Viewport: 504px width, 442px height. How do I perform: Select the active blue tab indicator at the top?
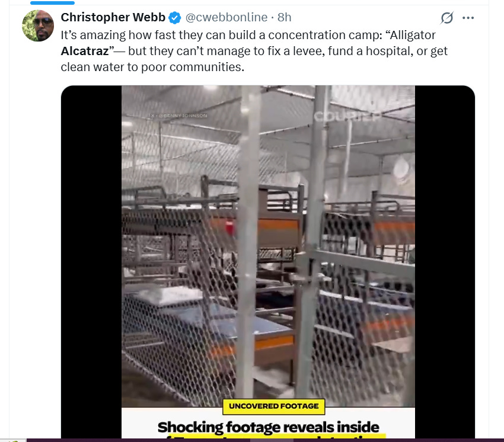[52, 2]
